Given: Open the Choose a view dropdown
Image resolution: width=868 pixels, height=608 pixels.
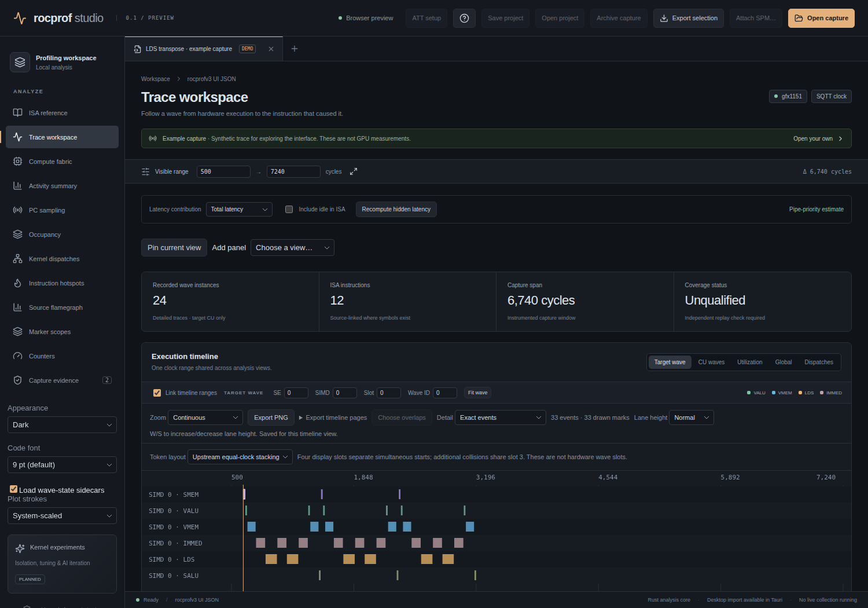Looking at the screenshot, I should pyautogui.click(x=292, y=248).
